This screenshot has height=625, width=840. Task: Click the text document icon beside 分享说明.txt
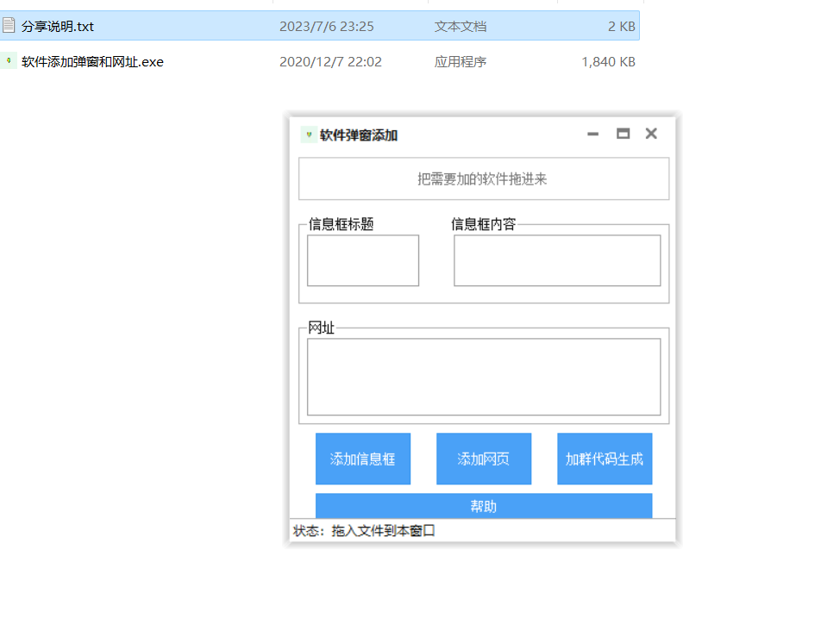tap(7, 26)
